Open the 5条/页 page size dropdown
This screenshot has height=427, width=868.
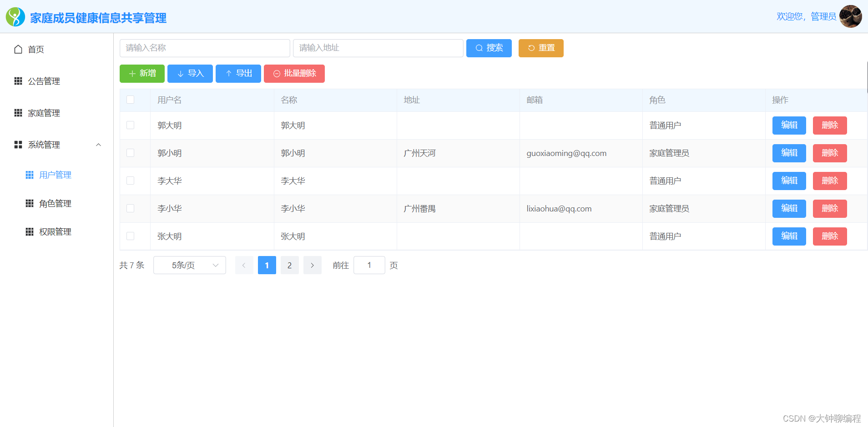click(189, 265)
